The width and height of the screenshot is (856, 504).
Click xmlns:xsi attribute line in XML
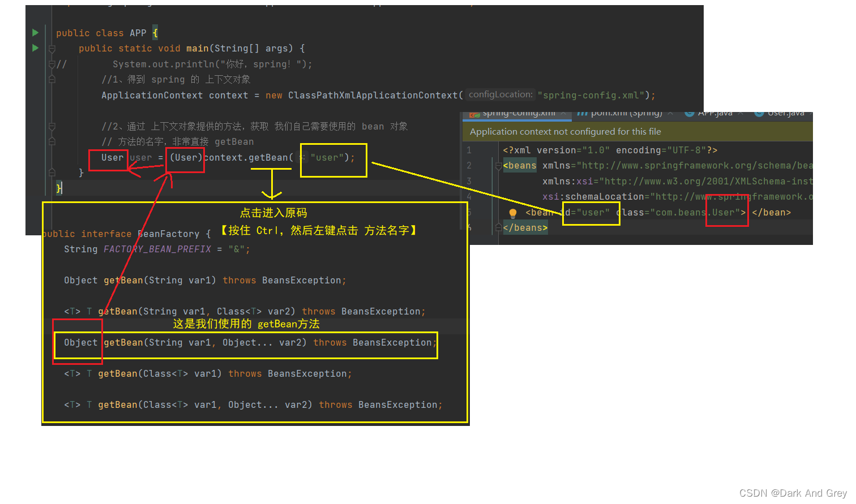678,181
